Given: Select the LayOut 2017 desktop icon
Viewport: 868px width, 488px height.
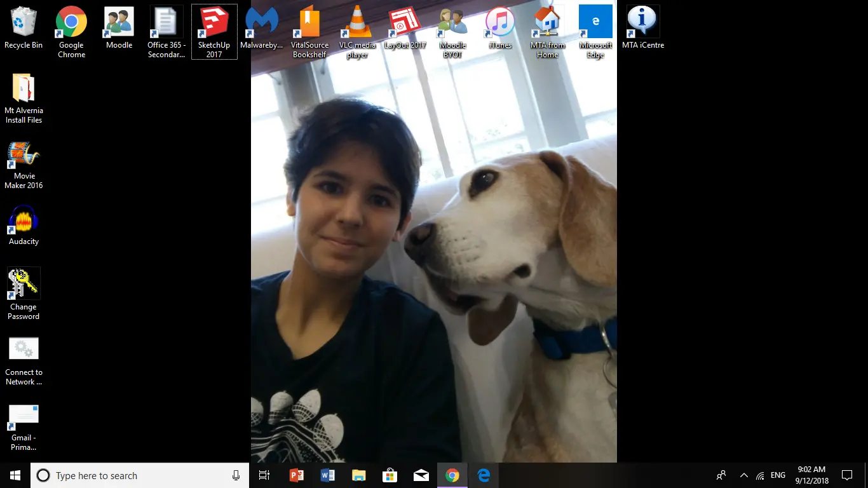Looking at the screenshot, I should click(x=405, y=29).
